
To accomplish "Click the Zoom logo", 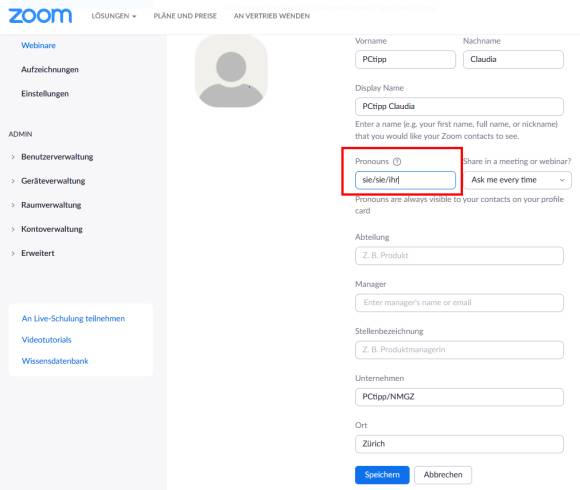I will [x=40, y=16].
